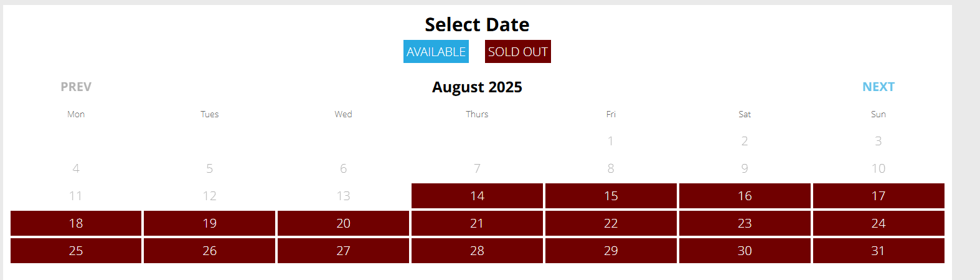Screen dimensions: 980x280
Task: Pick August 27 sold out date
Action: pos(343,251)
